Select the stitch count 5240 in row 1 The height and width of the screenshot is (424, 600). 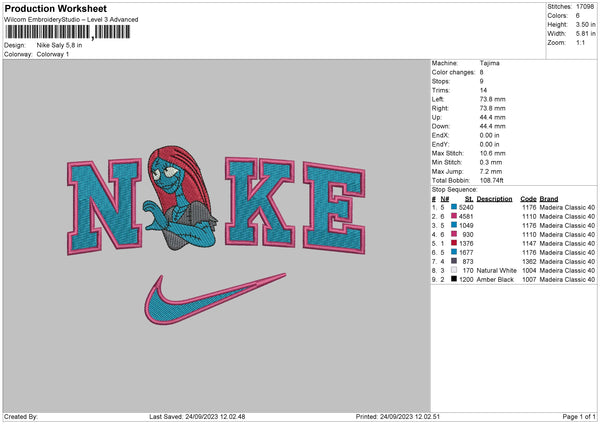point(466,207)
